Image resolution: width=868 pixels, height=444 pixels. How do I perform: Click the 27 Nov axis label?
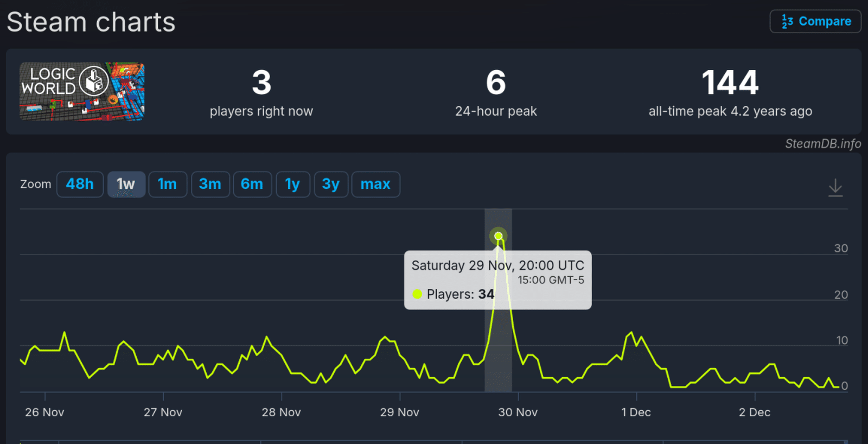coord(163,412)
